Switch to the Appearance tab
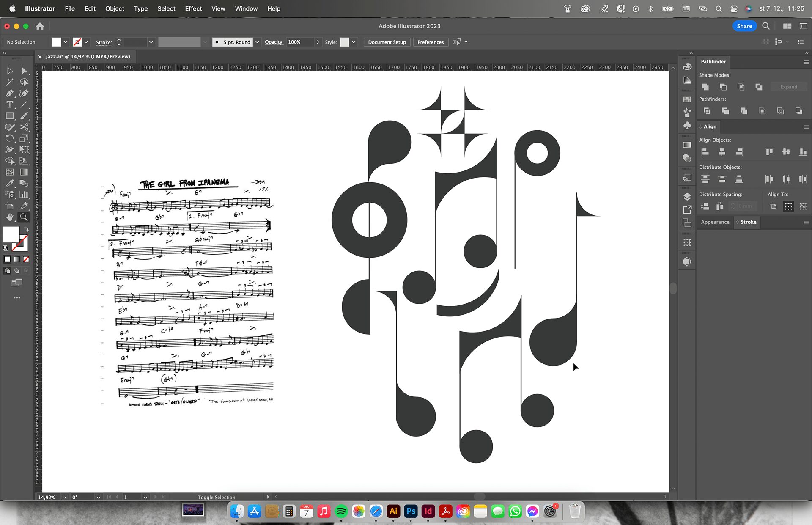The image size is (812, 525). (x=715, y=222)
